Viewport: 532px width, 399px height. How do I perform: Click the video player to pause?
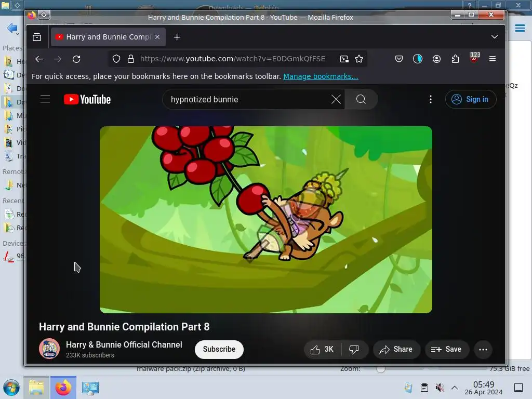click(x=265, y=220)
